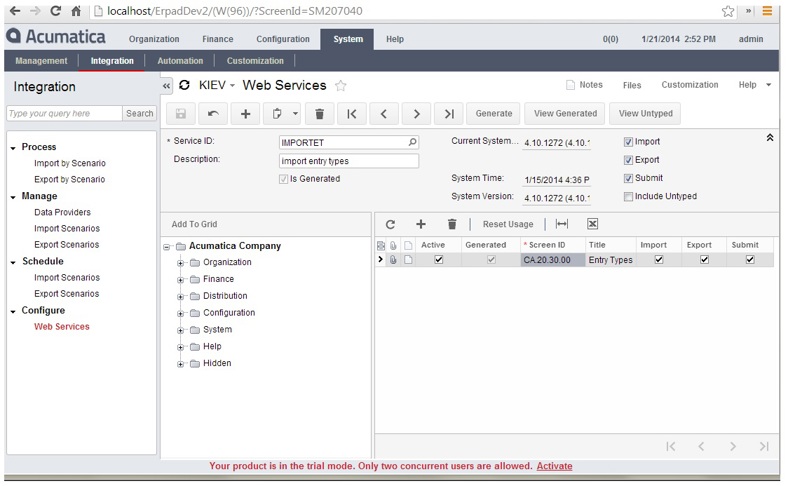Screen dimensions: 788x486
Task: Click the Activate link in the trial banner
Action: [554, 466]
